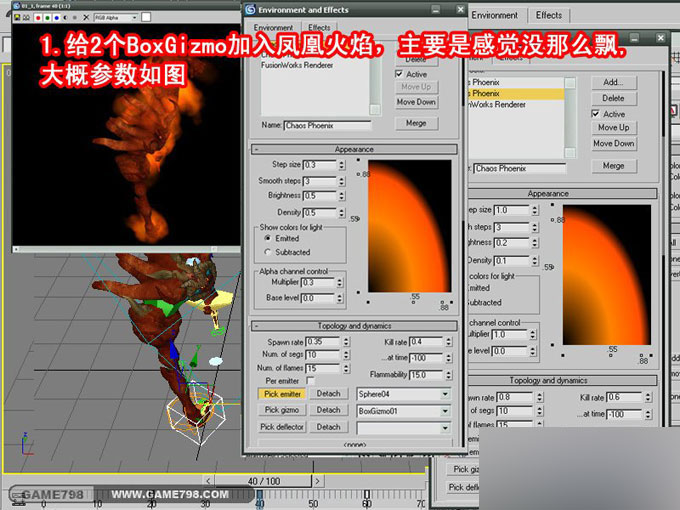Click Detach beside Pick deflector

(x=328, y=427)
